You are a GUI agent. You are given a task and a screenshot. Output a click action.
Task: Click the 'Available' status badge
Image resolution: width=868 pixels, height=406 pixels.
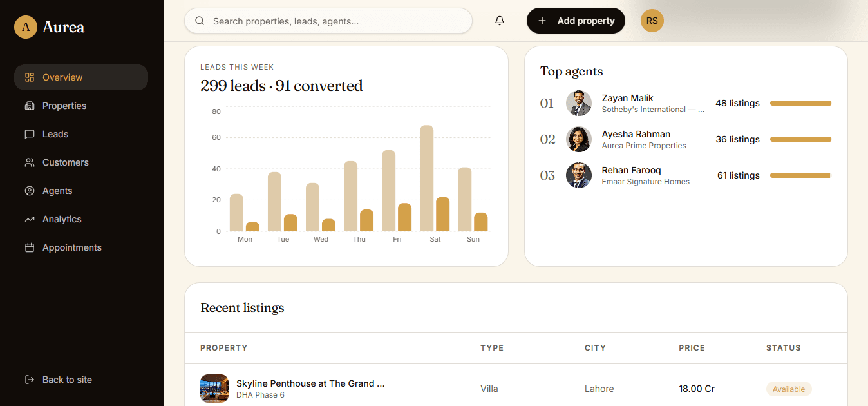tap(789, 389)
